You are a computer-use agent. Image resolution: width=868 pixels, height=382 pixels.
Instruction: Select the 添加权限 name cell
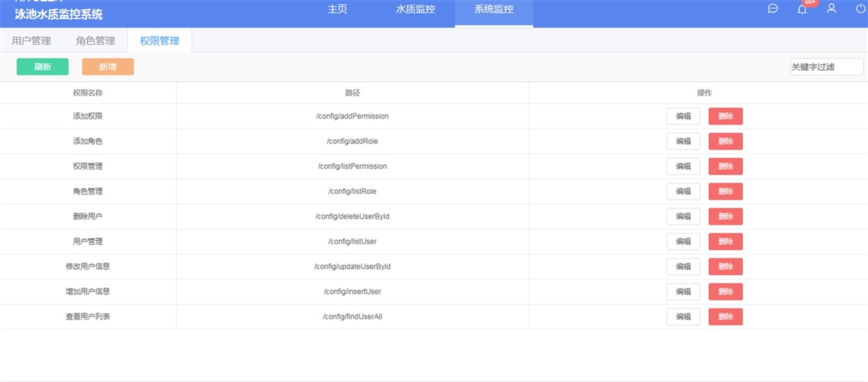88,116
